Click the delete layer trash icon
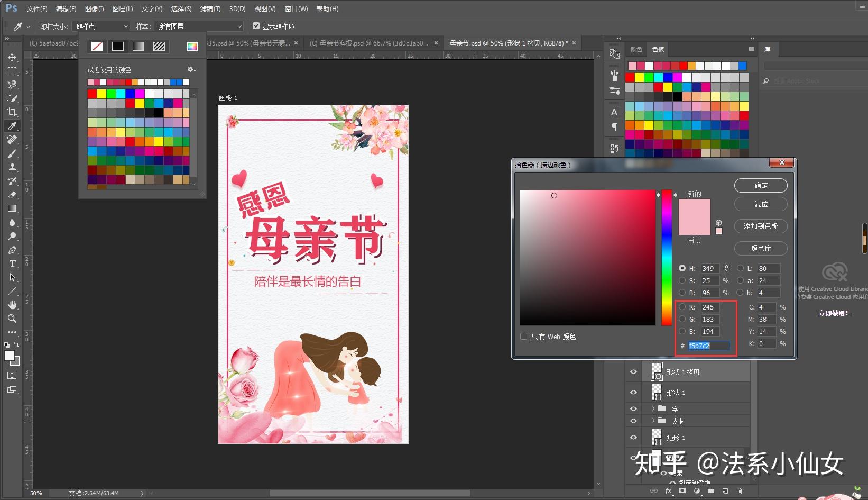Screen dimensions: 868x500 [x=739, y=491]
